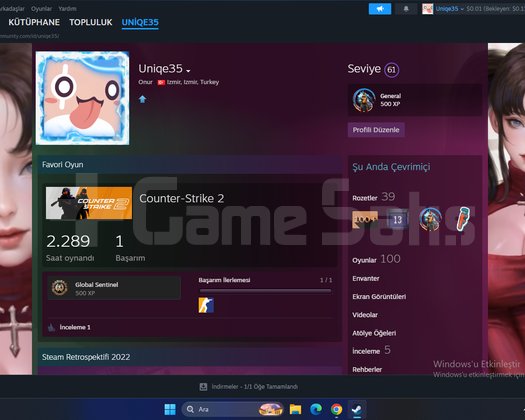525x420 pixels.
Task: Open the Arkadaşlar menu
Action: pyautogui.click(x=12, y=9)
